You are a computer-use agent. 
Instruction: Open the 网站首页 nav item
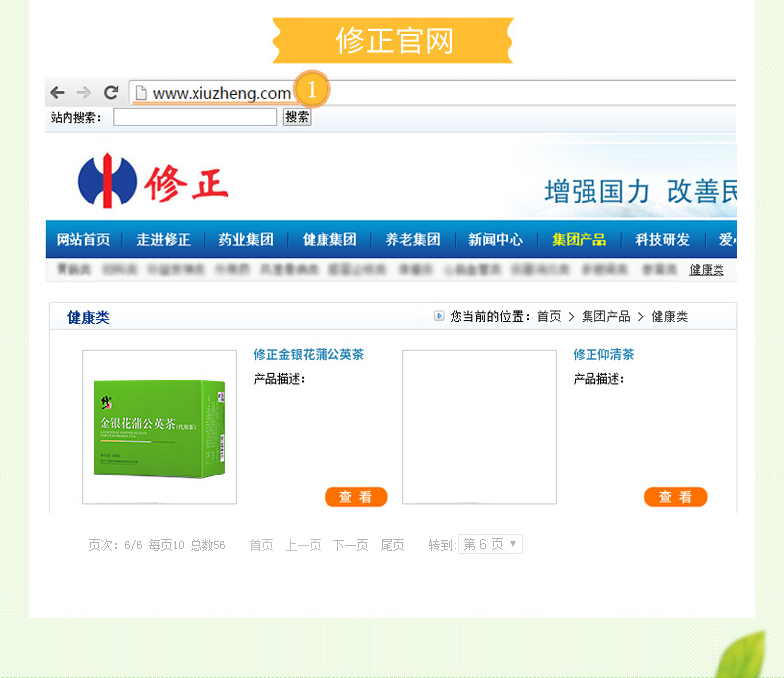point(83,240)
